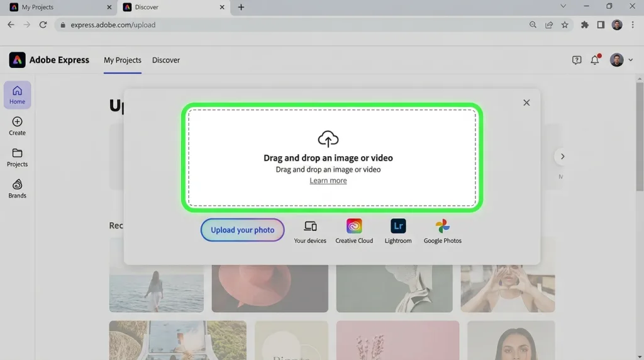Viewport: 644px width, 360px height.
Task: Open a new browser tab
Action: tap(241, 8)
